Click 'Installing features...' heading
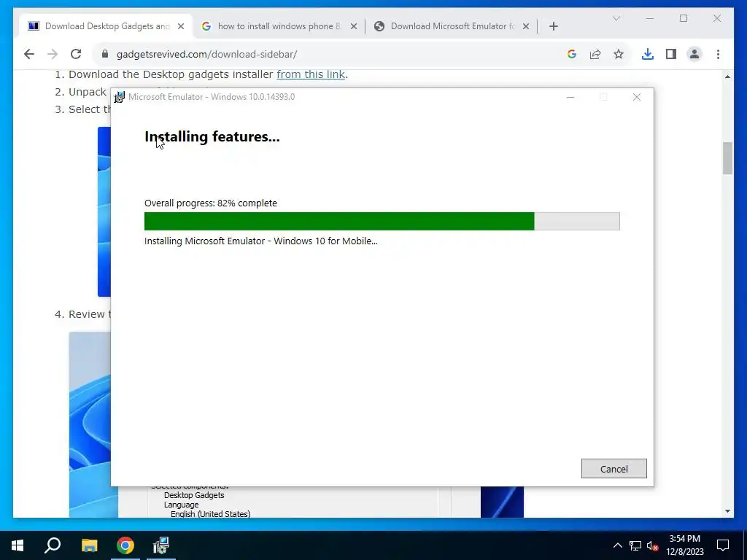This screenshot has width=747, height=560. point(212,136)
